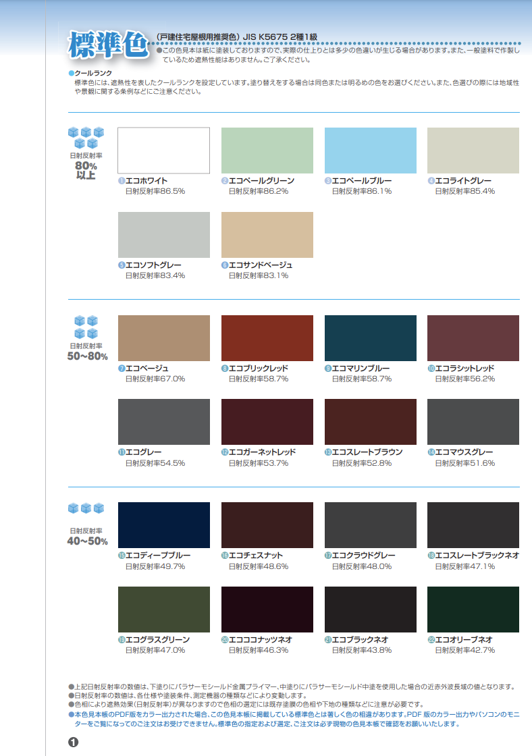Click the black page number 1 circle
Screen dimensions: 532x756
tap(74, 742)
